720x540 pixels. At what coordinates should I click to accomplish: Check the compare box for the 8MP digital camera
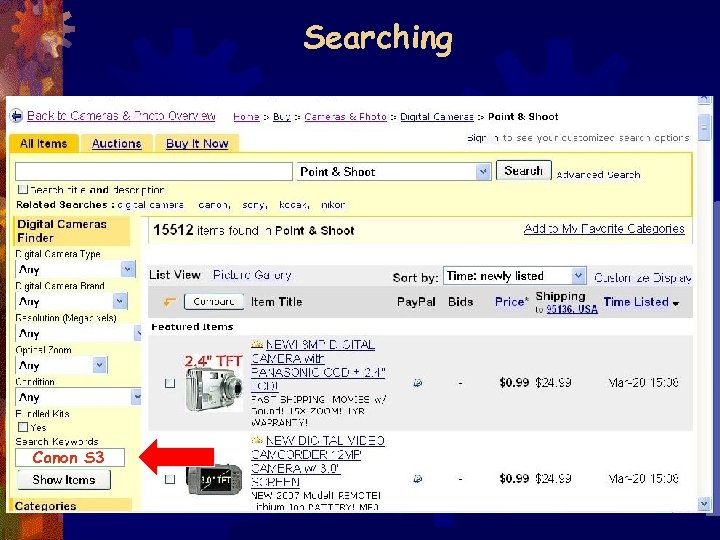pyautogui.click(x=170, y=383)
